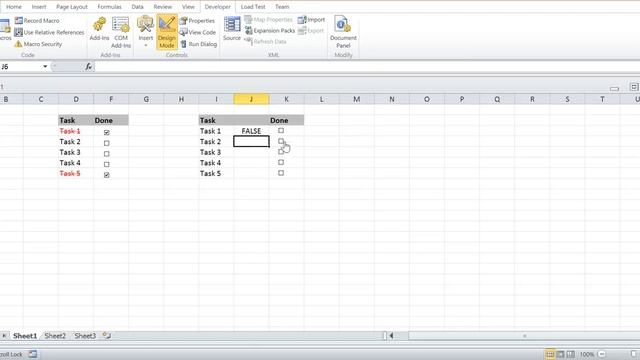Check the Task 2 checkbox in column K

click(281, 141)
